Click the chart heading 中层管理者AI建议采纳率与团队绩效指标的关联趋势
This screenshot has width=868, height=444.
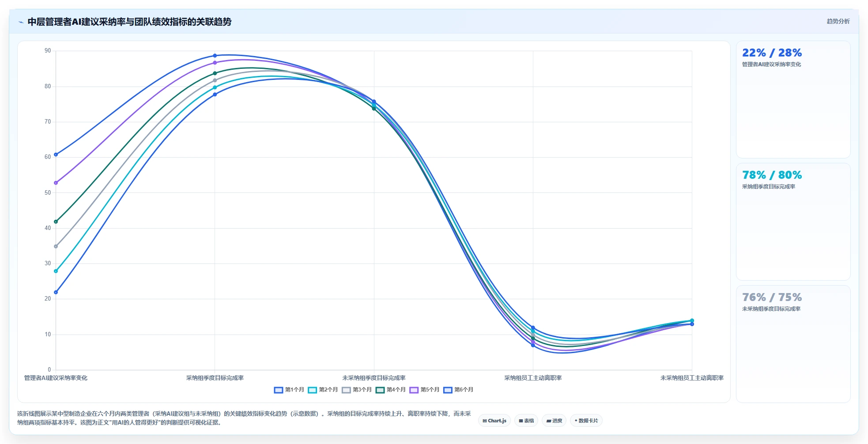(x=129, y=22)
